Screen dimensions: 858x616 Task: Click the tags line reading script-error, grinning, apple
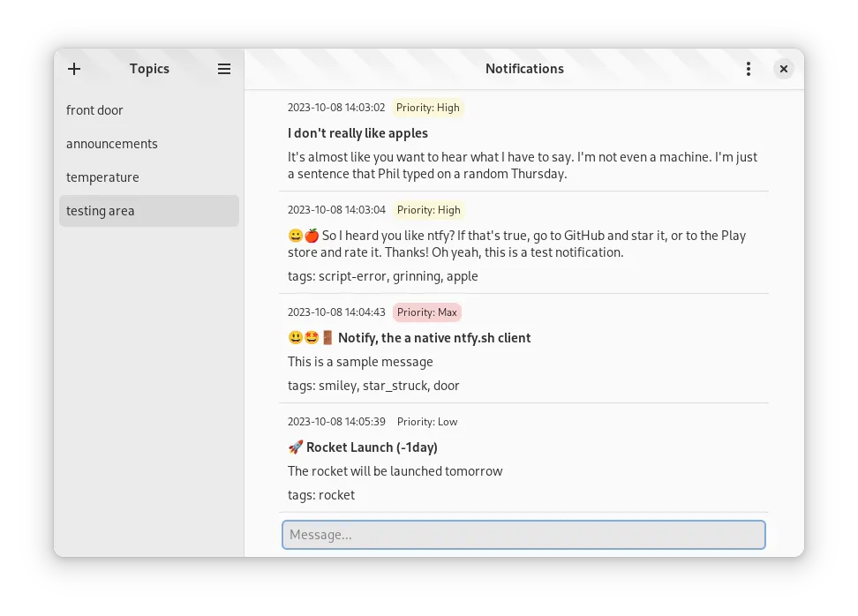tap(382, 275)
